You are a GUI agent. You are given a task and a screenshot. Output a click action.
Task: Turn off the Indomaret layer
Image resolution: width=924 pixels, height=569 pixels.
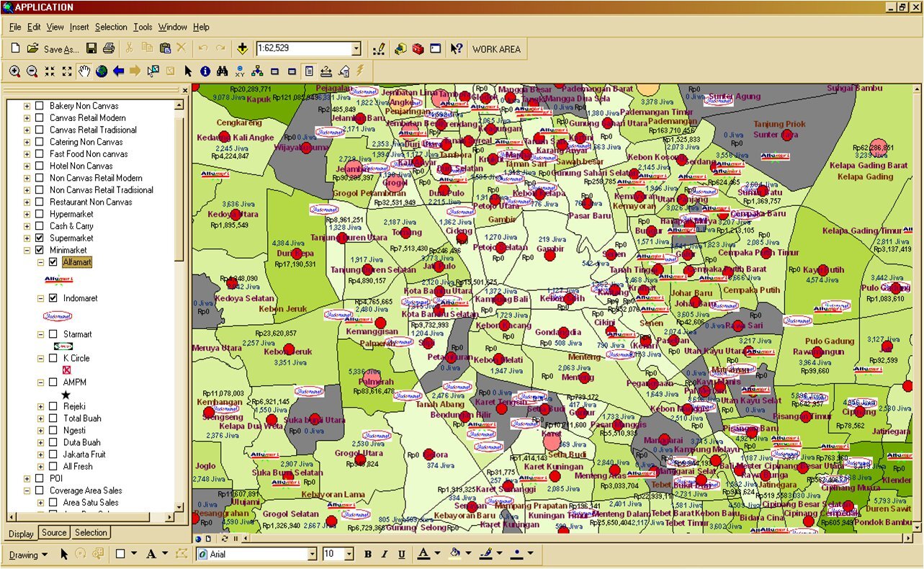(x=53, y=298)
